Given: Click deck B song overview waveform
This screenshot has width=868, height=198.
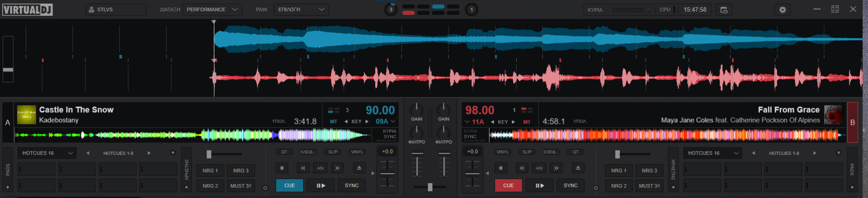Looking at the screenshot, I should pos(667,134).
